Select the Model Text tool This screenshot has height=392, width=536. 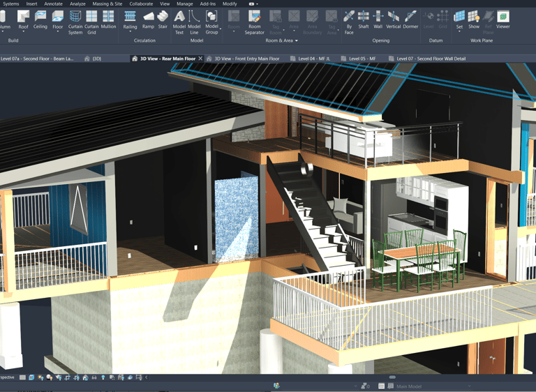179,22
